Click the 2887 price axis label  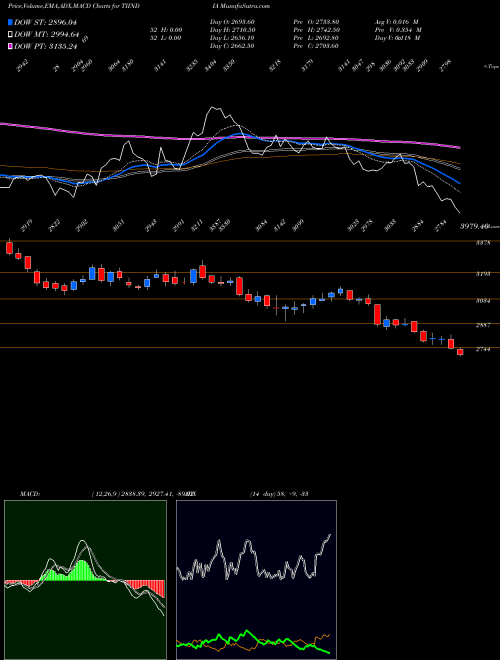tap(482, 325)
